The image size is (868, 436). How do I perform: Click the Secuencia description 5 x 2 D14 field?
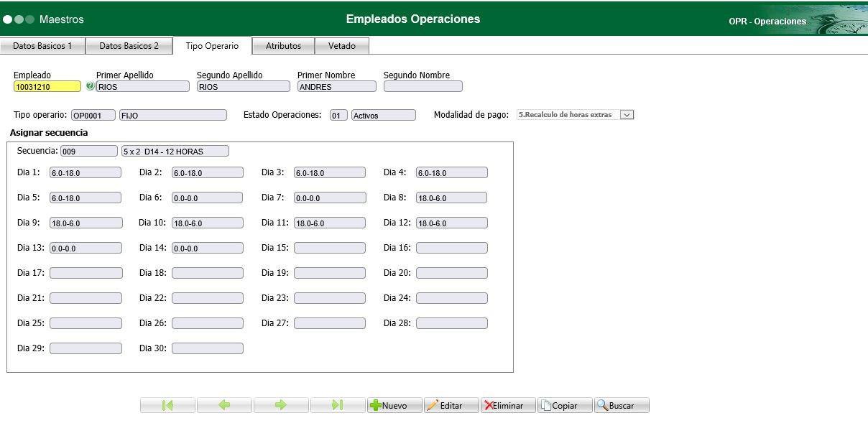(175, 151)
